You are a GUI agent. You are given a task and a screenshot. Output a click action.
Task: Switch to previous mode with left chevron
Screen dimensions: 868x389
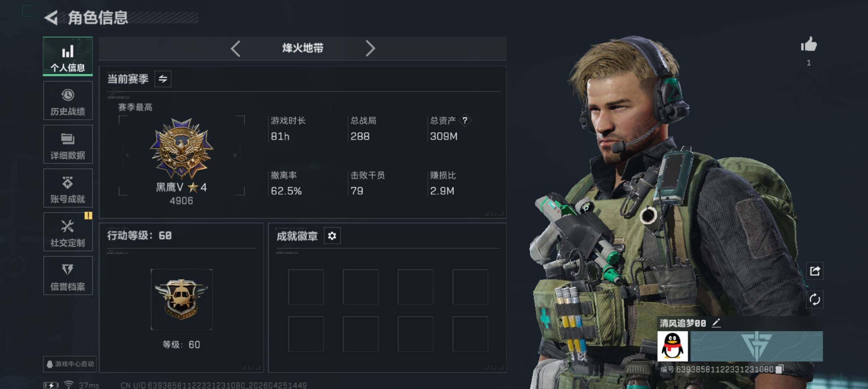pos(235,48)
